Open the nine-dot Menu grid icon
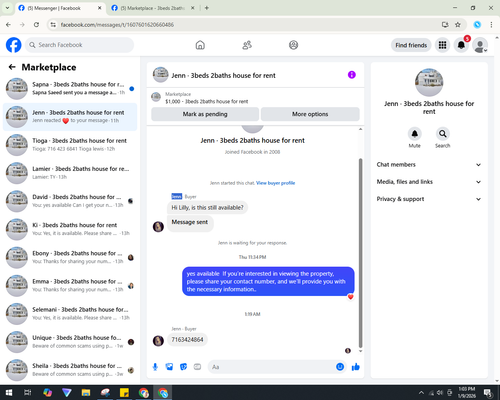 coord(442,45)
